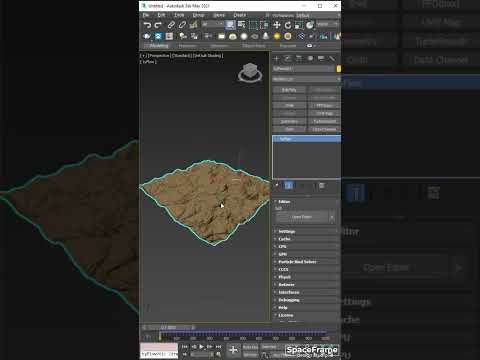This screenshot has width=480, height=360.
Task: Select the Move transform tool
Action: tap(277, 25)
